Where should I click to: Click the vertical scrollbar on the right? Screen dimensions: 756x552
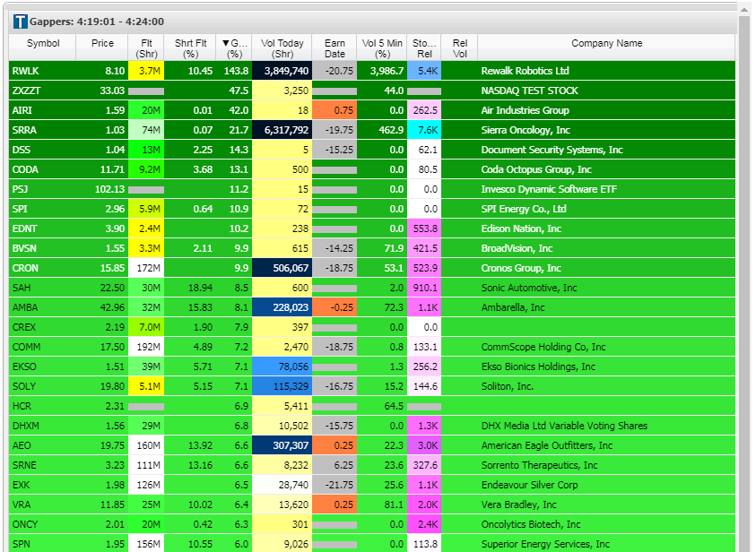pos(744,277)
